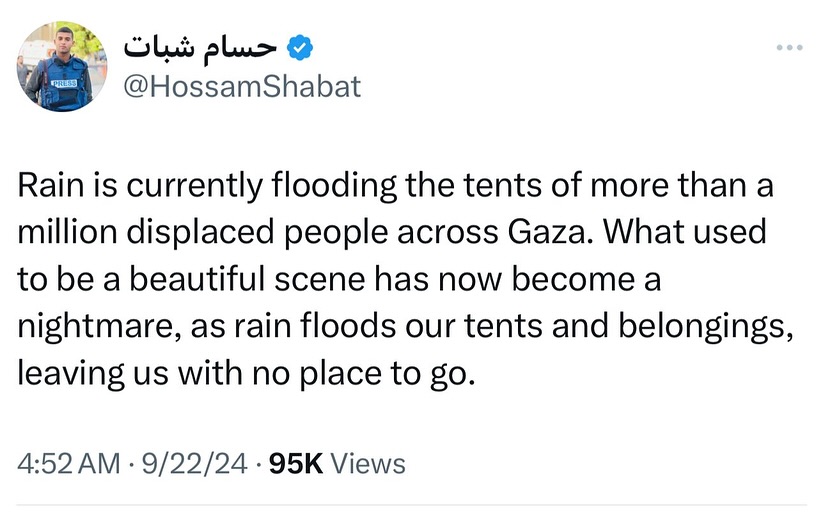Click the 9/22/24 post date

point(198,464)
